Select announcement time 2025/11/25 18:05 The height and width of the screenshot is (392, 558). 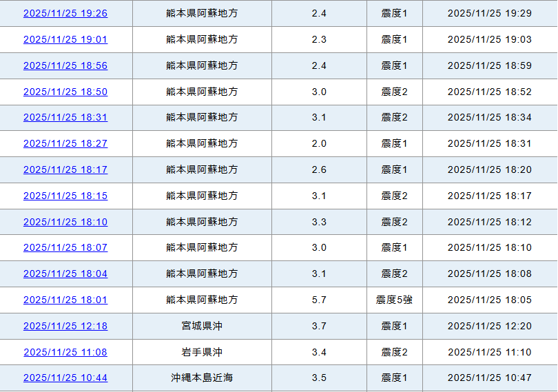coord(490,300)
